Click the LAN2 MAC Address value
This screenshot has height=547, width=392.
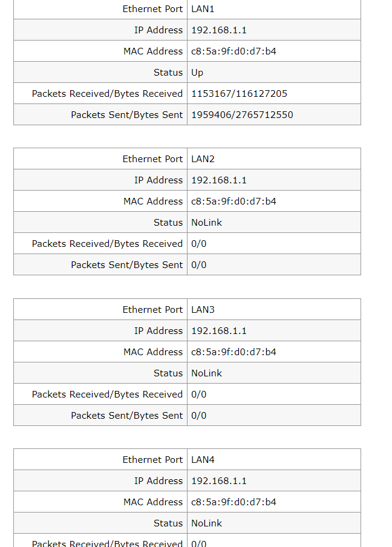point(234,201)
